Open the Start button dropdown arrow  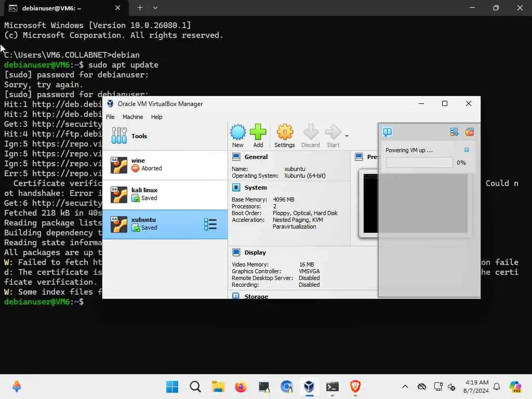click(347, 136)
